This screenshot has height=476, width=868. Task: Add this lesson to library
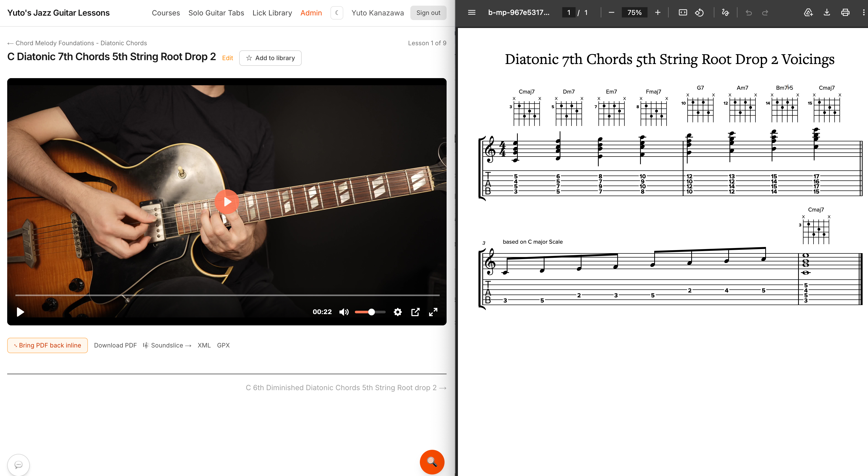coord(270,58)
